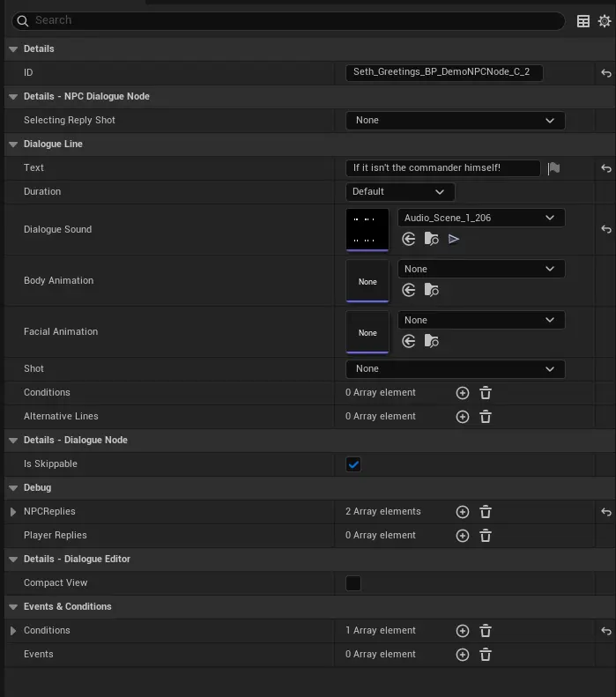Select the Player Replies property label
Image resolution: width=616 pixels, height=697 pixels.
tap(56, 535)
